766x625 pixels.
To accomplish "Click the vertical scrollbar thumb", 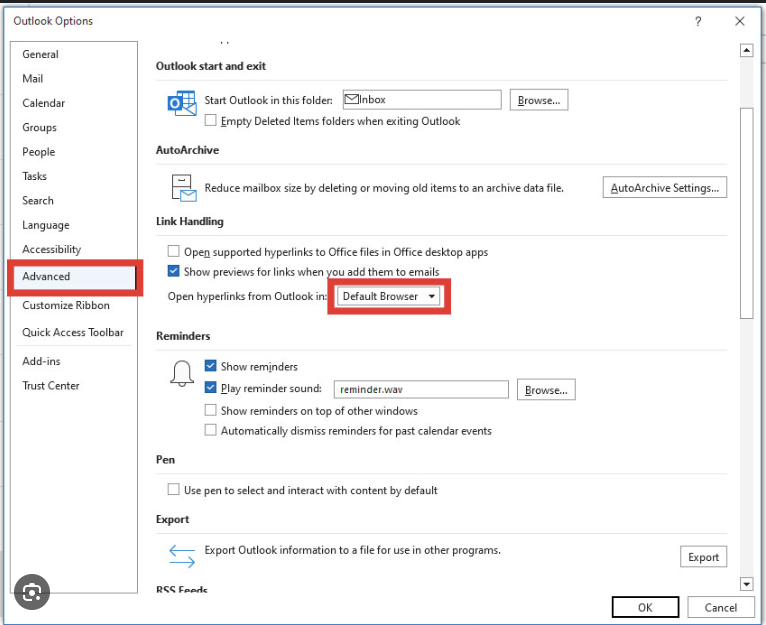I will (746, 213).
